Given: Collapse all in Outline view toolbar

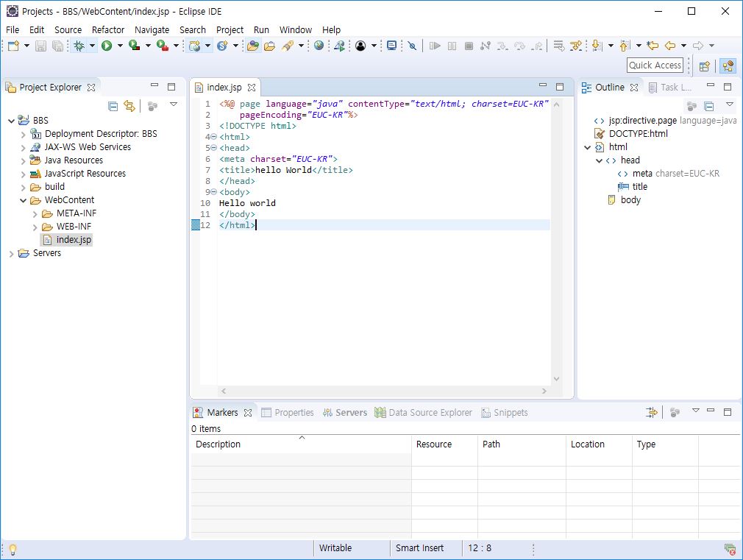Looking at the screenshot, I should [709, 106].
